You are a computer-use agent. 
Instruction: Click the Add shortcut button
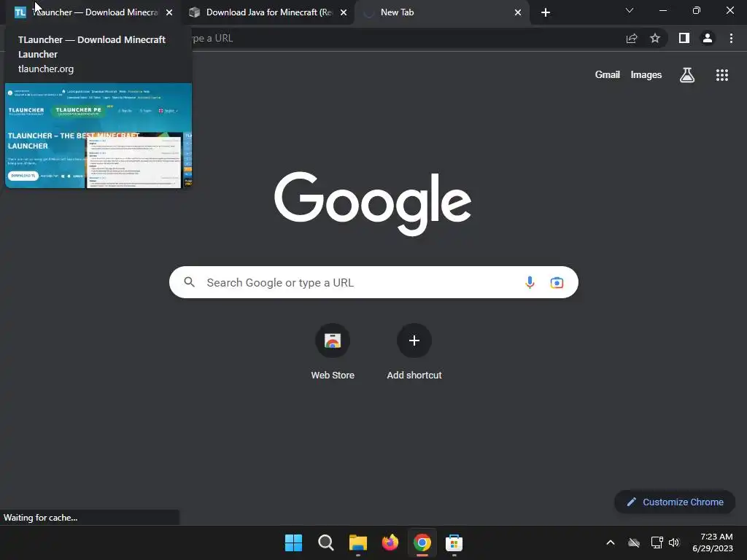pos(414,352)
